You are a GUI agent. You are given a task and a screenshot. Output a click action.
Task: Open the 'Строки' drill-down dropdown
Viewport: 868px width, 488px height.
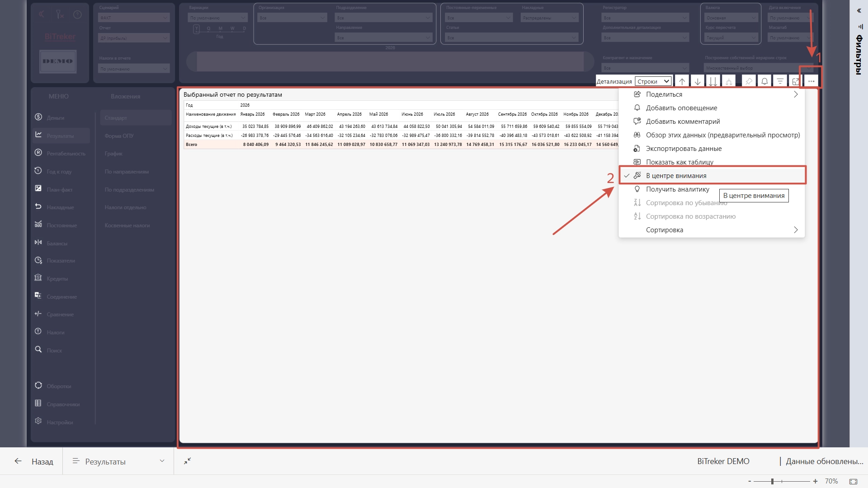[653, 81]
